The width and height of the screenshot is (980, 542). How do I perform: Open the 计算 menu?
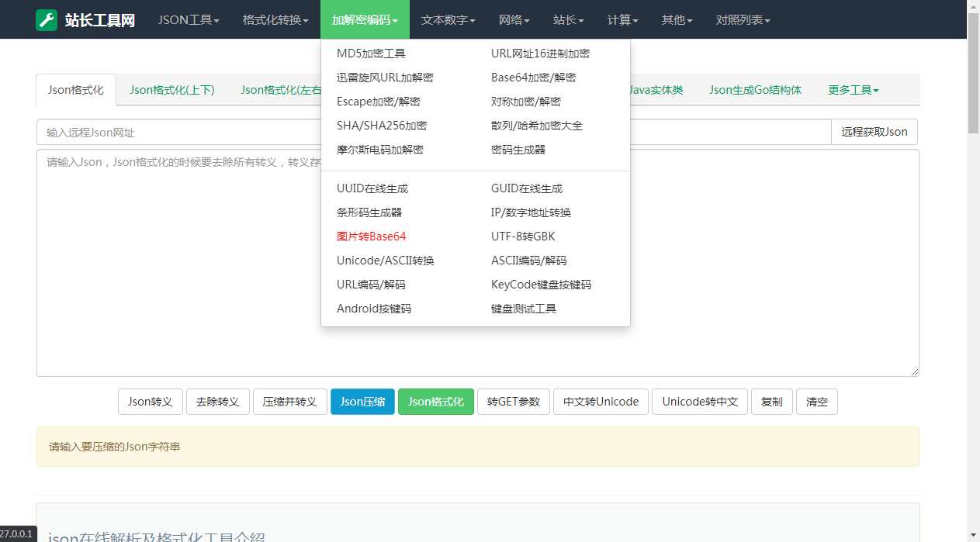(621, 19)
